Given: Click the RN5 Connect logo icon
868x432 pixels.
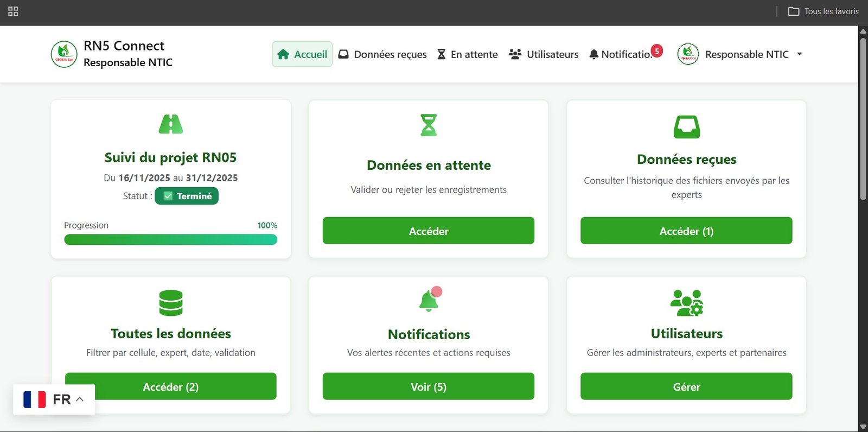Looking at the screenshot, I should [64, 54].
